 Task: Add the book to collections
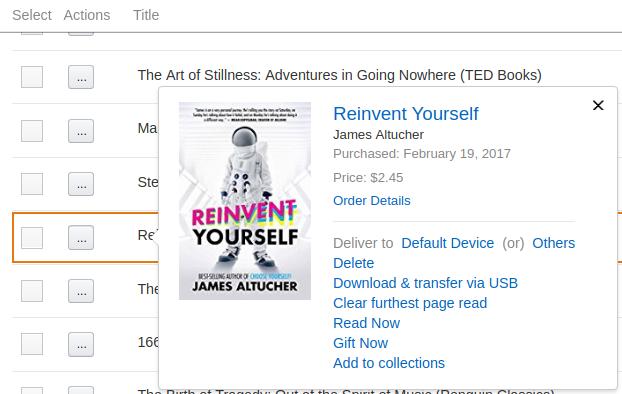(389, 363)
